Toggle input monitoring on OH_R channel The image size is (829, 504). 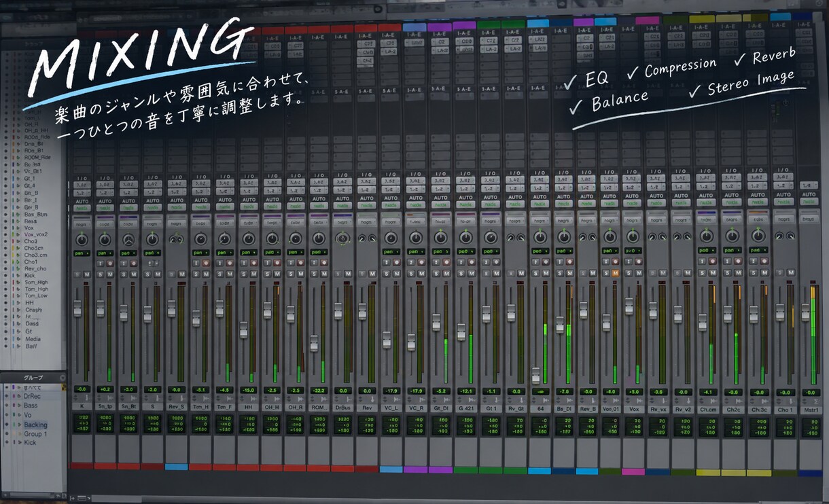point(291,262)
